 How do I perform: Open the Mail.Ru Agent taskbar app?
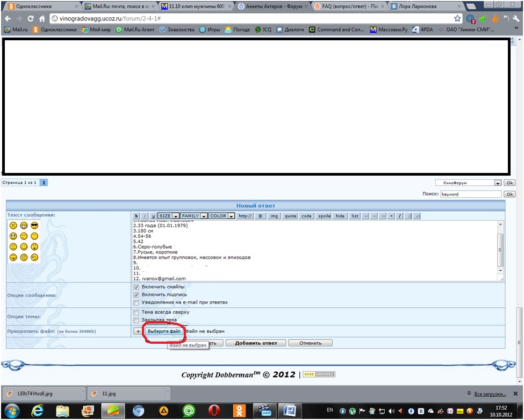click(189, 411)
